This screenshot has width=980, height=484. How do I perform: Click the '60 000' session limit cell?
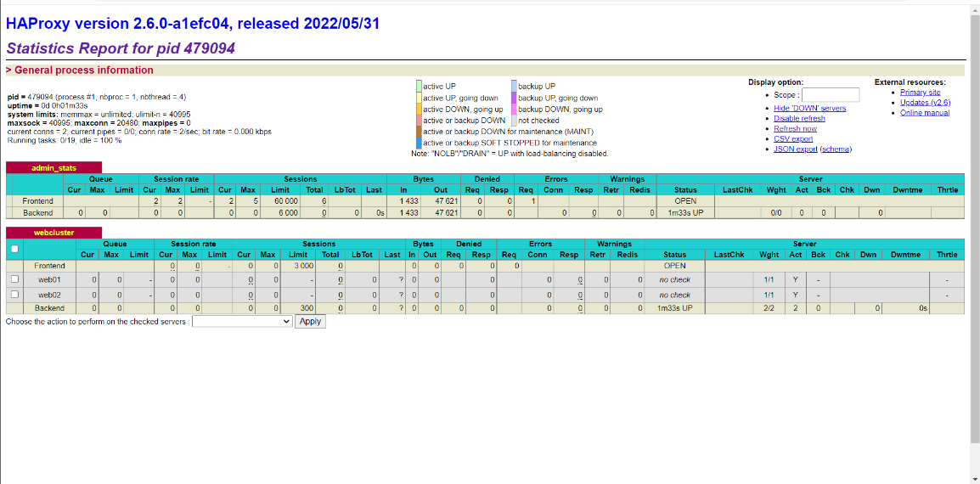click(x=281, y=201)
